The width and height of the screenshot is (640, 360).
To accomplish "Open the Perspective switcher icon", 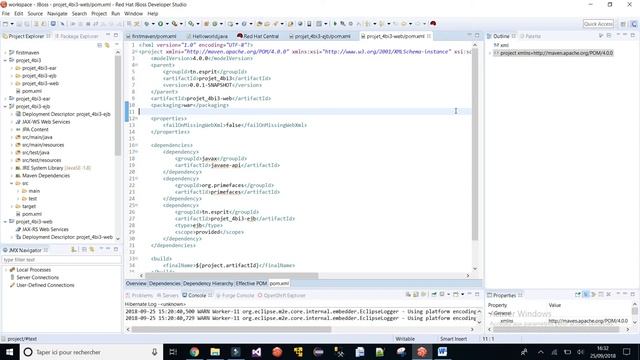I will click(623, 24).
